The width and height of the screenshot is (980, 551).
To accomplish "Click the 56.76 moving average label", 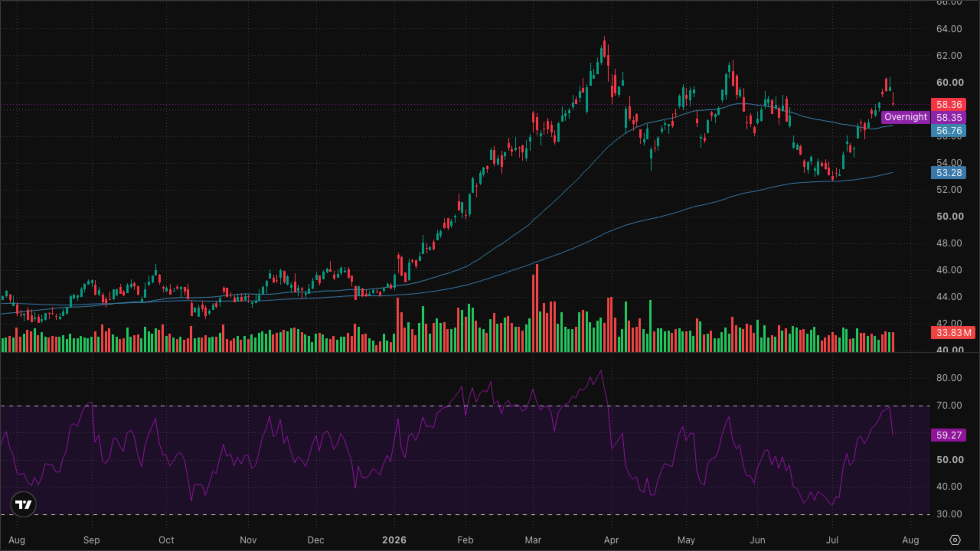I will 949,130.
